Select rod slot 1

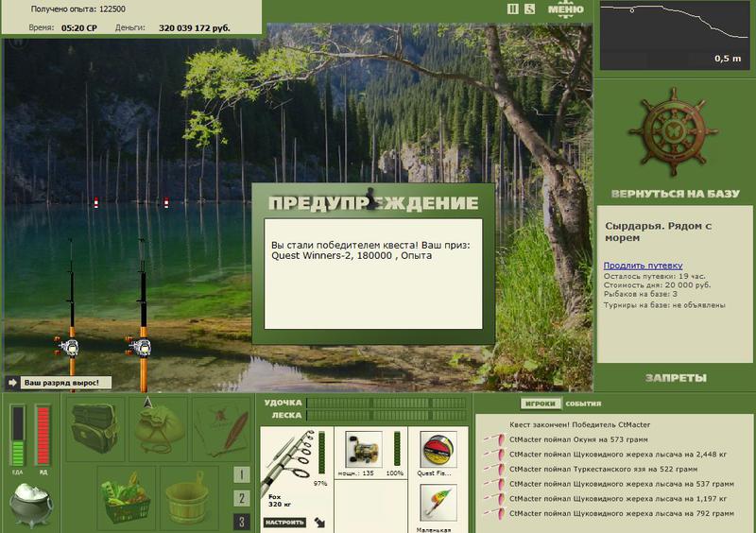[242, 474]
